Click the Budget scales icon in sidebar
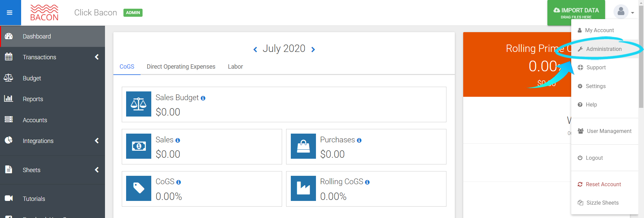Image resolution: width=644 pixels, height=218 pixels. point(8,78)
